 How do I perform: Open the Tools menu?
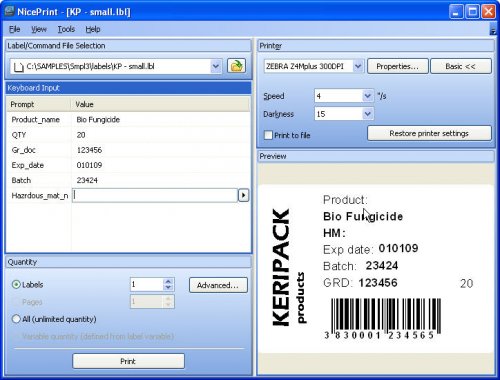point(66,29)
